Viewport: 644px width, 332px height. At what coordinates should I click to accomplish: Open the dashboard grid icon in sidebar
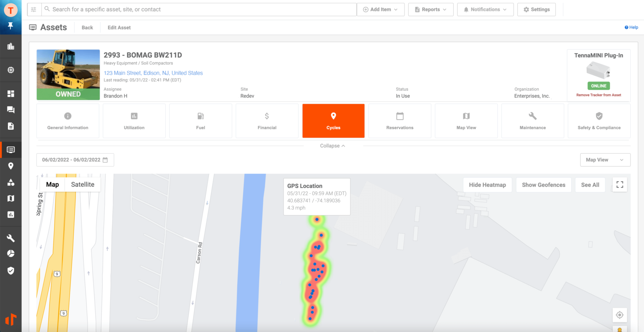click(x=10, y=93)
